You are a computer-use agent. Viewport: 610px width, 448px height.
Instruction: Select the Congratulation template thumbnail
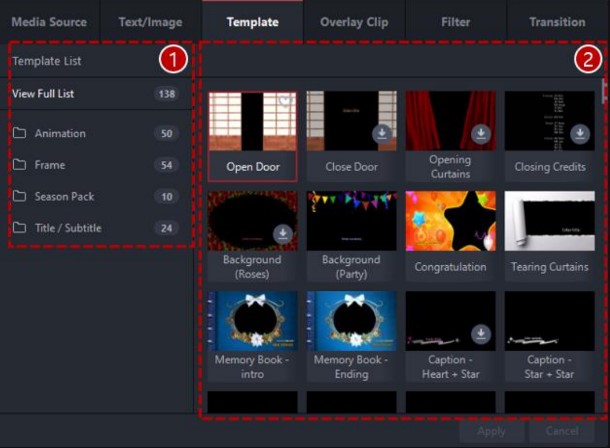tap(450, 221)
